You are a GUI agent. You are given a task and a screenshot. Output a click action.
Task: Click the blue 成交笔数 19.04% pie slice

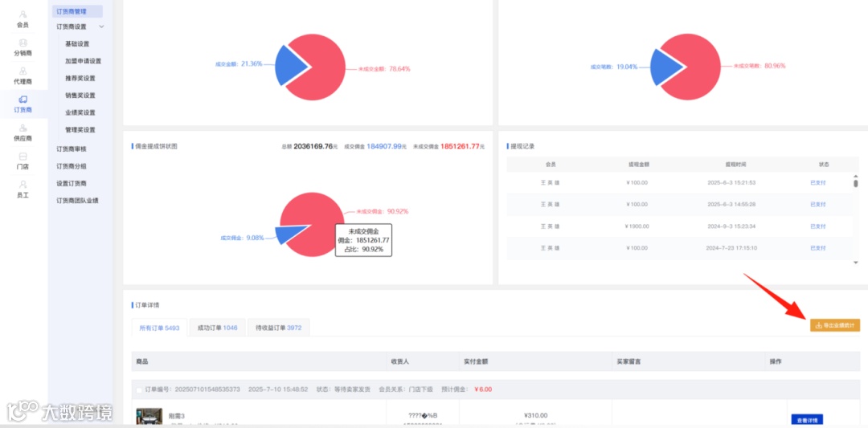tap(665, 67)
